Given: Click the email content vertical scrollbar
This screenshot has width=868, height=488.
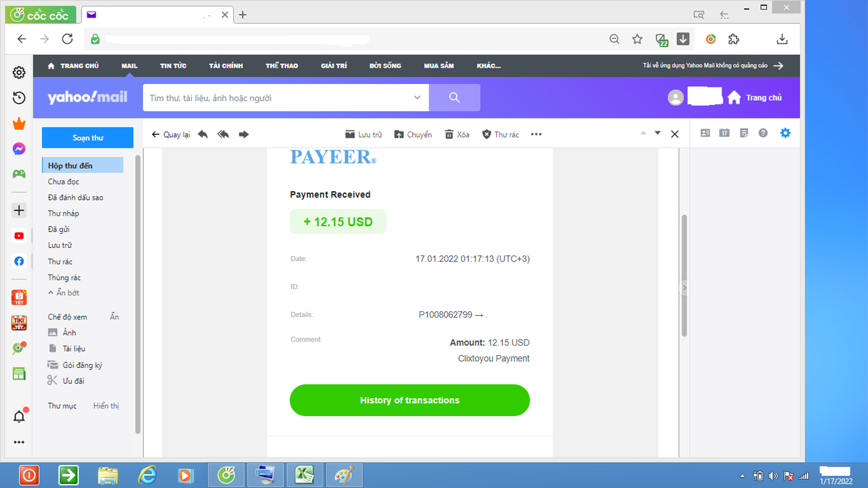Looking at the screenshot, I should click(x=684, y=275).
